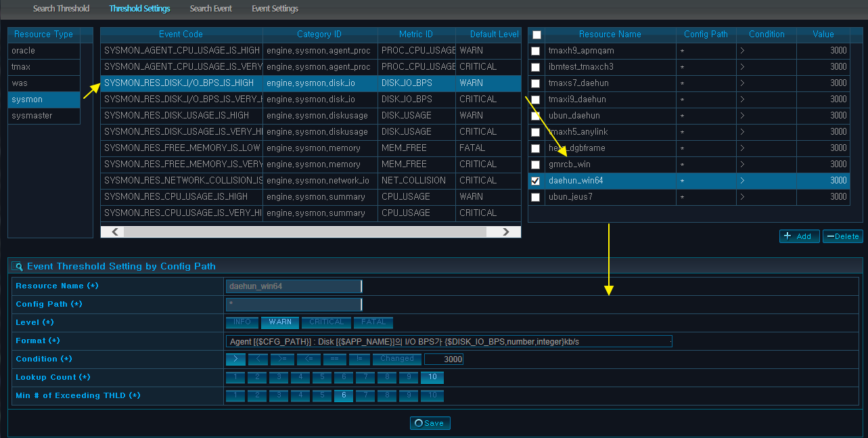Click the Add button
This screenshot has width=868, height=438.
[799, 236]
